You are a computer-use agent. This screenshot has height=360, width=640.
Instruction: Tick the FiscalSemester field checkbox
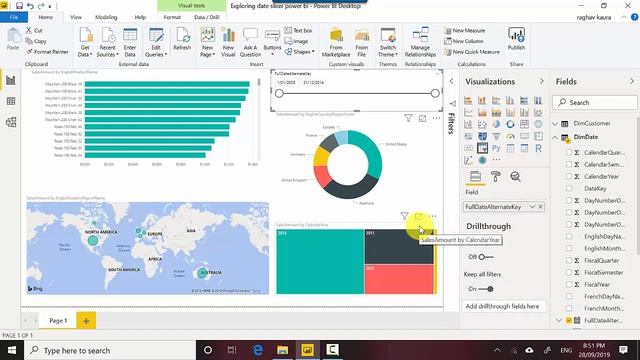[569, 272]
